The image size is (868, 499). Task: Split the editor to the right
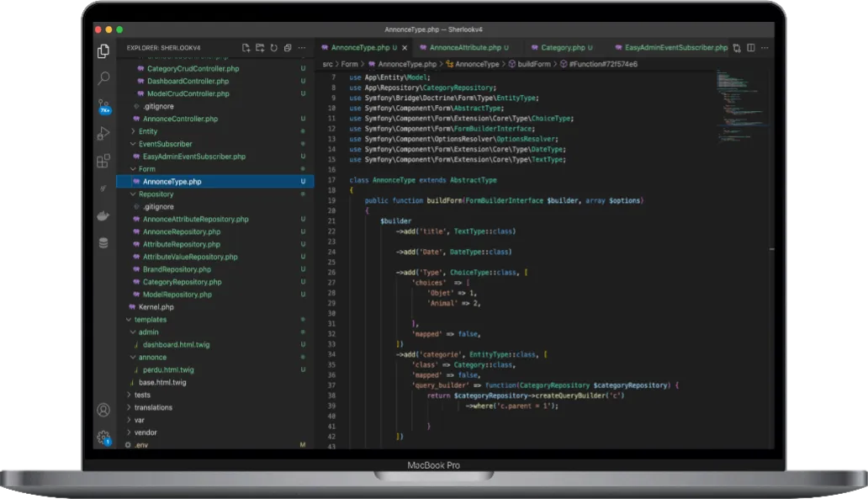pyautogui.click(x=750, y=48)
